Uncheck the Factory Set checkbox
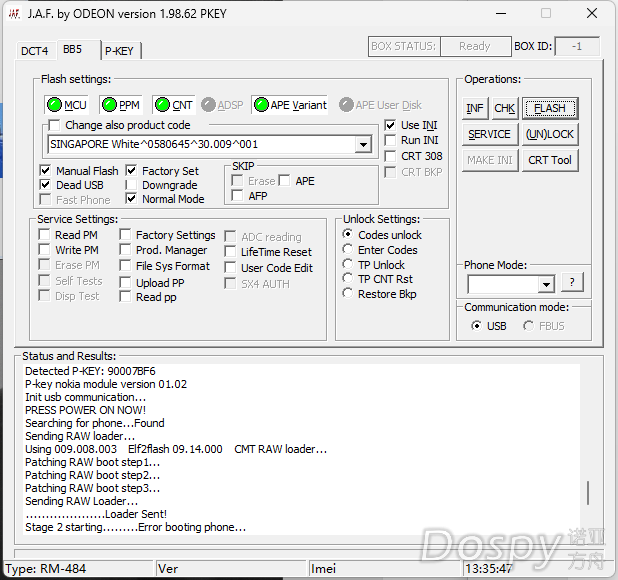 (131, 171)
